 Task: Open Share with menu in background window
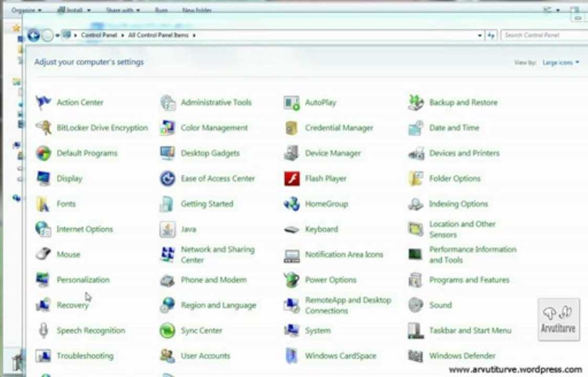[123, 10]
